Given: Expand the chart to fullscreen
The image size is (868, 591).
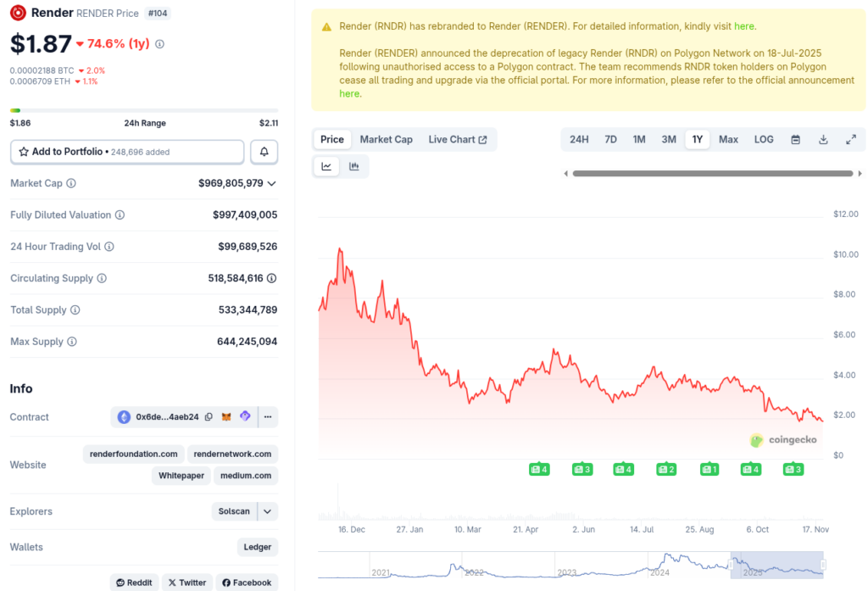Looking at the screenshot, I should coord(850,139).
